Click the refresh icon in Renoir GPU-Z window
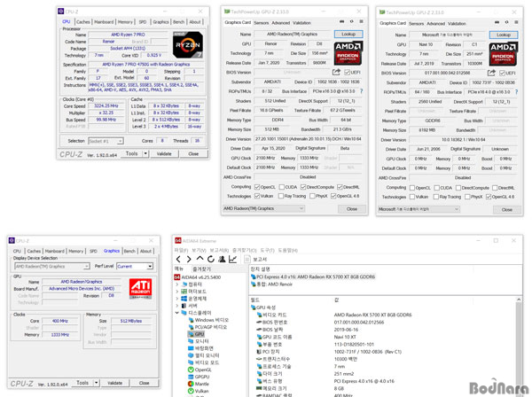 click(x=352, y=21)
